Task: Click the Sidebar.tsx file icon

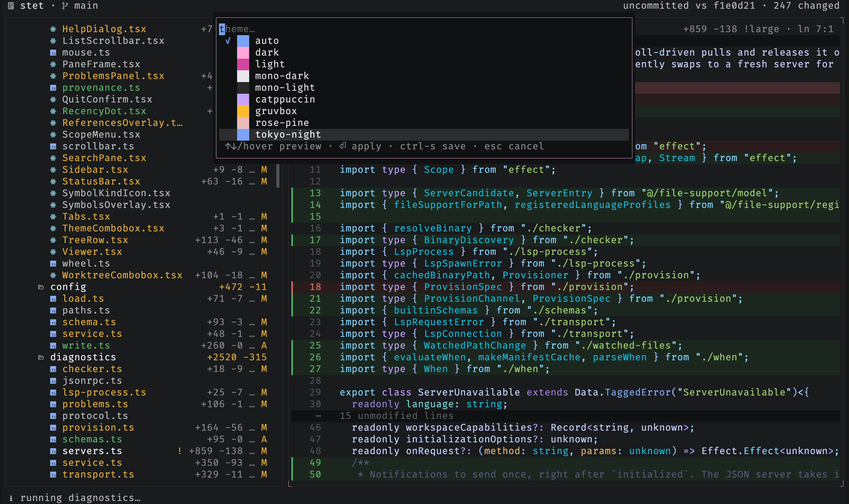Action: [x=53, y=170]
